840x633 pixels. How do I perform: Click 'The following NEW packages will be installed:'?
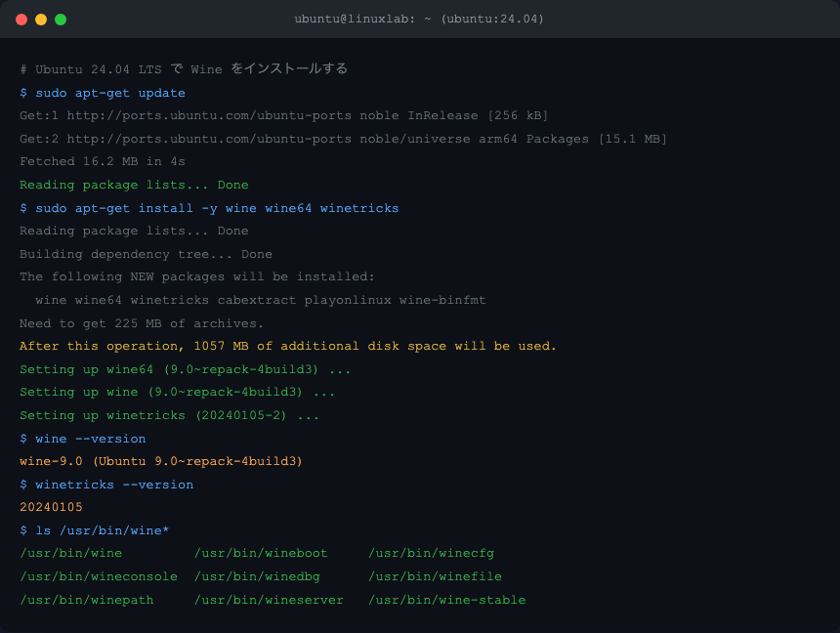[197, 277]
